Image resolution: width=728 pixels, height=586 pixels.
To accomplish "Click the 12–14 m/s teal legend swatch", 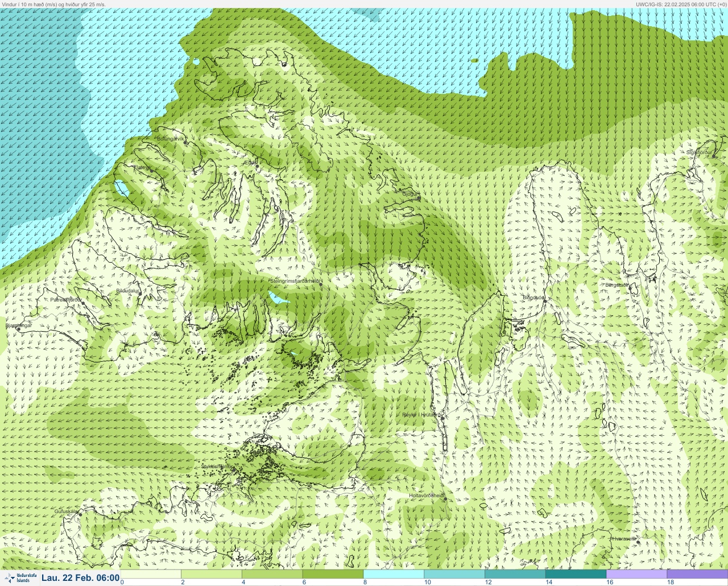I will [x=515, y=574].
